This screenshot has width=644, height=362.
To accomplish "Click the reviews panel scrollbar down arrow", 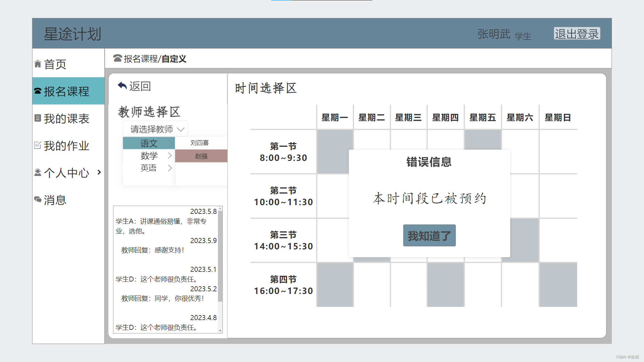I will pyautogui.click(x=220, y=330).
